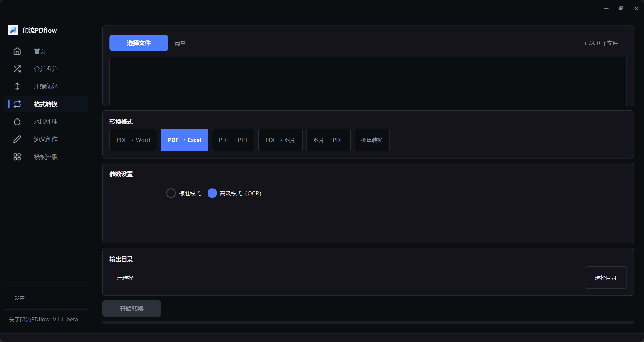Click the 开始转换 button
Viewport: 644px width, 342px height.
click(131, 308)
